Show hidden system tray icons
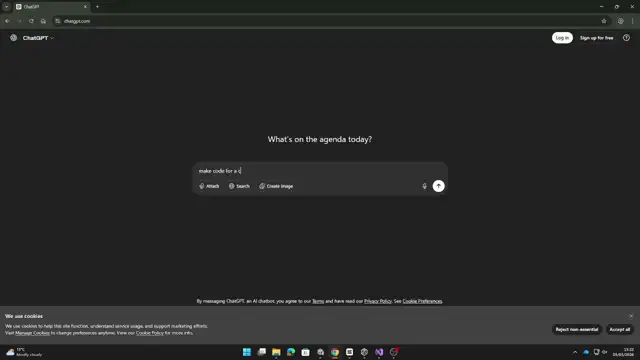This screenshot has height=360, width=640. tap(575, 352)
